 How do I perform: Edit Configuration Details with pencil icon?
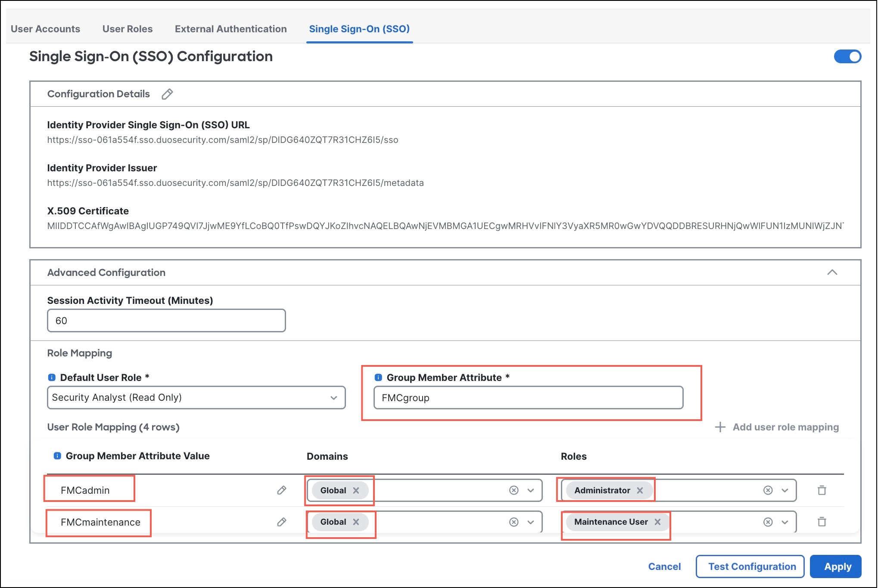click(167, 94)
